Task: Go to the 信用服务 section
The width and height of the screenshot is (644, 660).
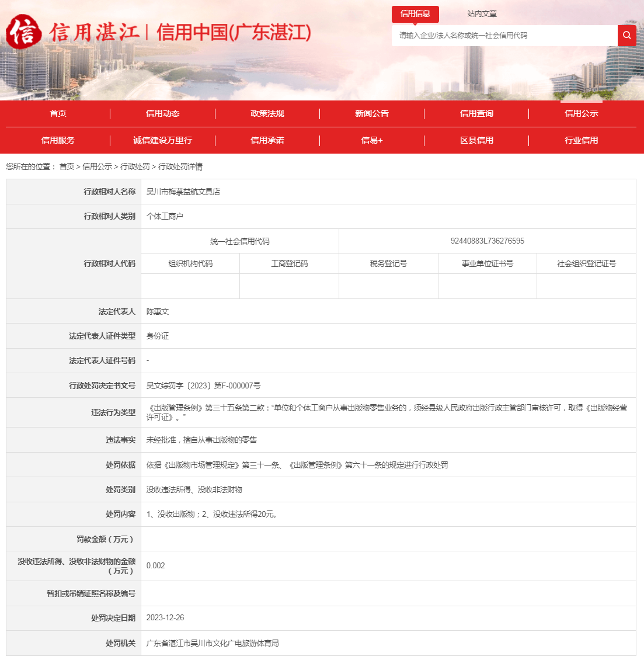Action: (x=58, y=141)
